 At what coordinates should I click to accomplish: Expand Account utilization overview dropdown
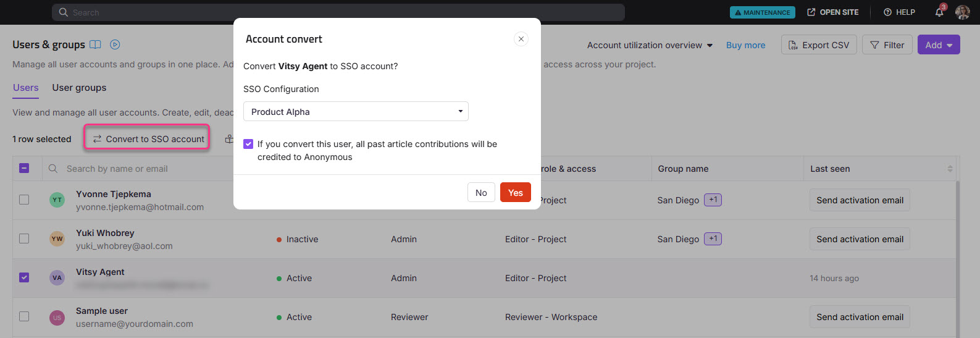point(650,45)
